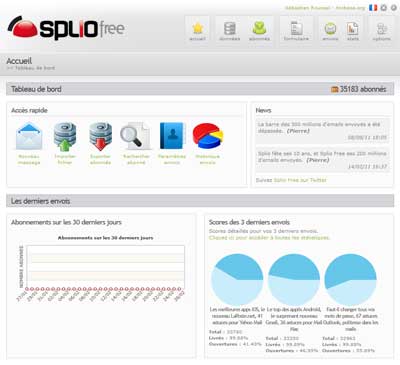Open the abonnés green user icon
The height and width of the screenshot is (365, 400).
[x=259, y=28]
